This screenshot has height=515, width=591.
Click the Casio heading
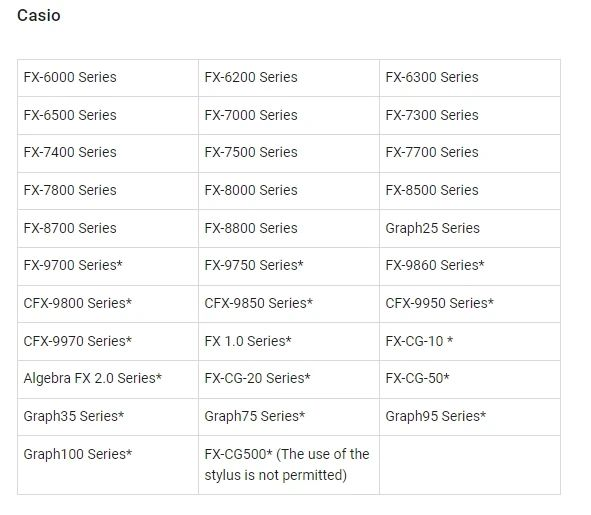tap(39, 15)
